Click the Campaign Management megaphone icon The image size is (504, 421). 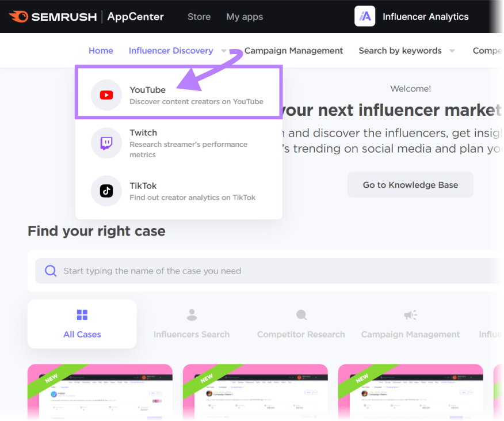[410, 314]
